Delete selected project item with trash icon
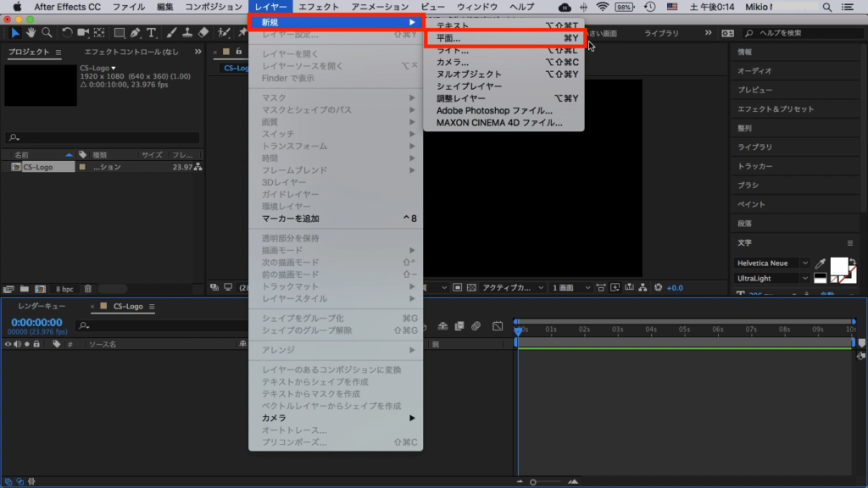Screen dimensions: 868x488 [88, 289]
